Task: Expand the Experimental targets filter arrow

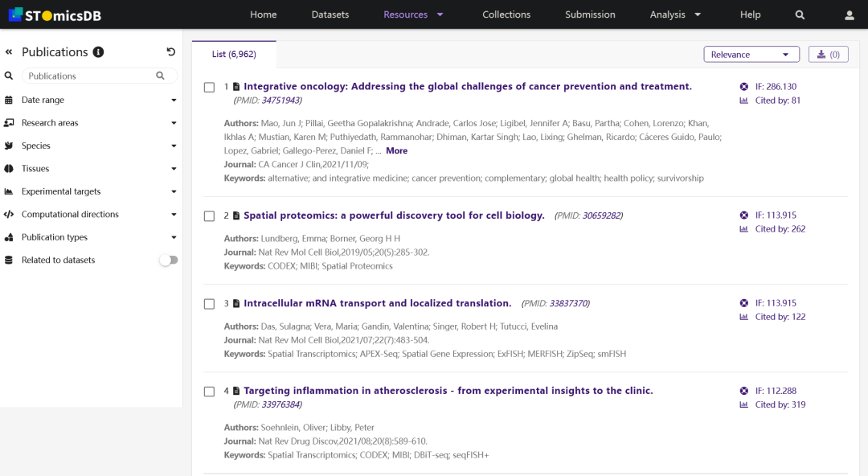Action: (174, 191)
